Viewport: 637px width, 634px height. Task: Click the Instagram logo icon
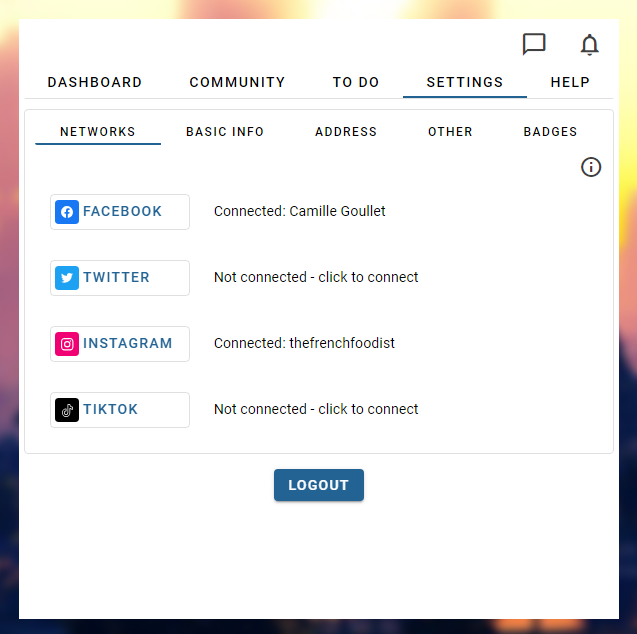(67, 344)
